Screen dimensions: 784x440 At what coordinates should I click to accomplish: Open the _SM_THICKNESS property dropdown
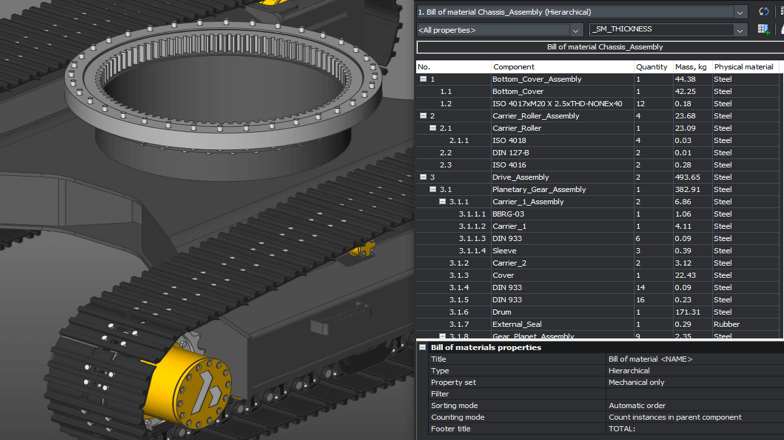point(740,30)
